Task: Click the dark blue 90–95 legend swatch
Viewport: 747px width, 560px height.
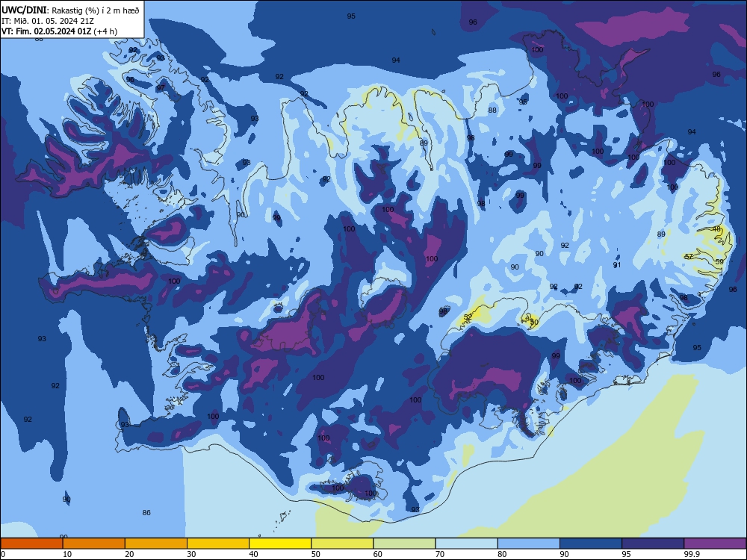Action: 591,544
